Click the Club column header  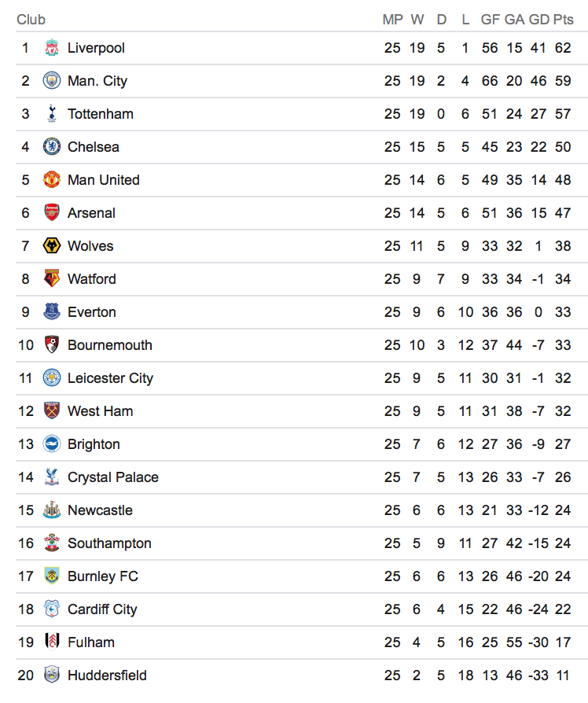pos(31,20)
